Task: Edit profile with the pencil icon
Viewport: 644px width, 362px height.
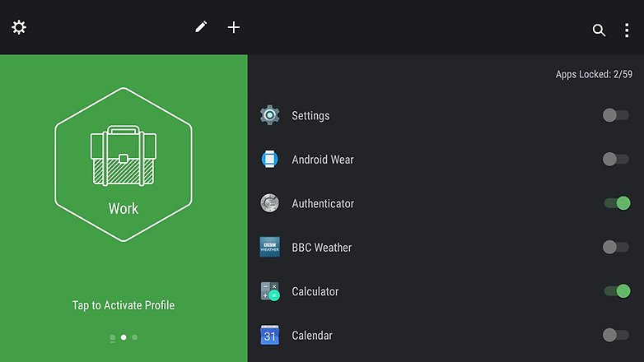Action: 201,27
